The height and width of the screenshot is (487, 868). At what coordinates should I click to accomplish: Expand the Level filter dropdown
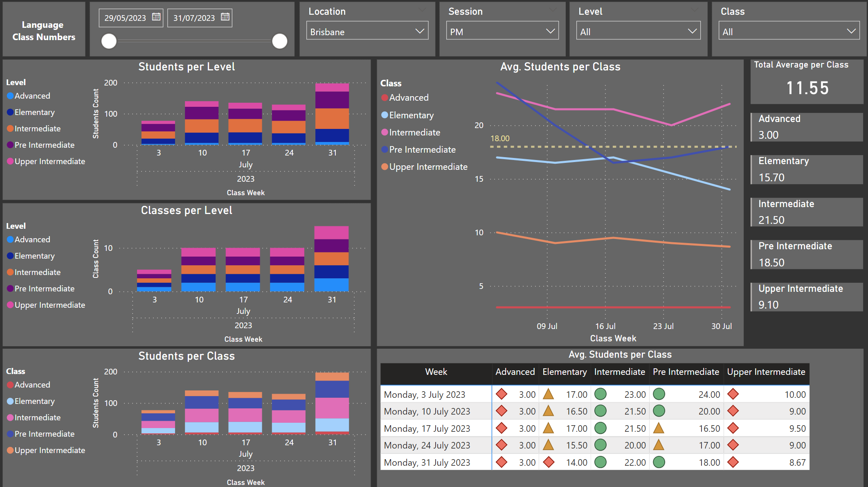click(638, 32)
